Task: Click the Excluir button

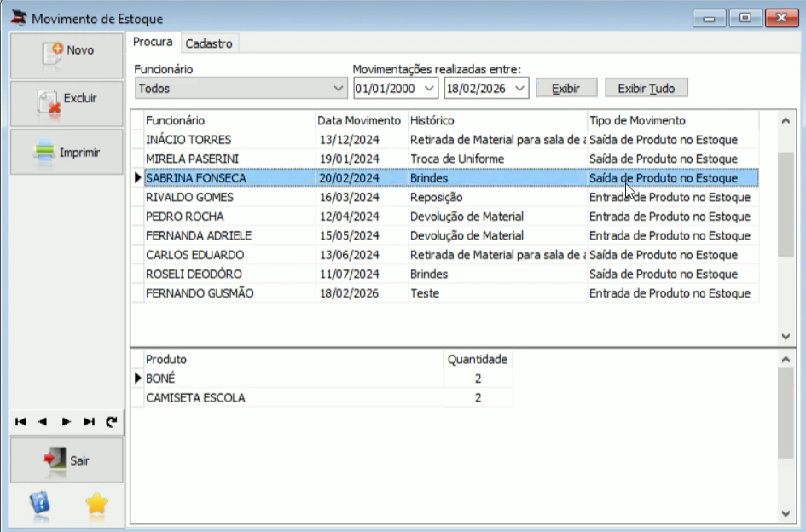Action: tap(67, 103)
